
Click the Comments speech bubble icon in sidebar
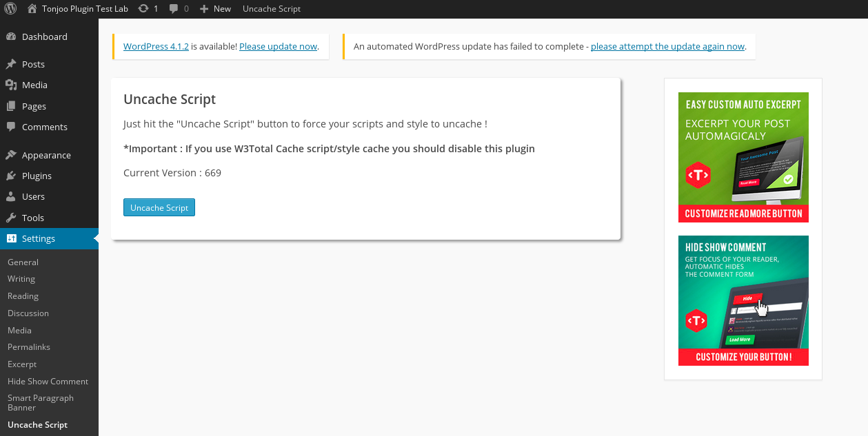click(x=11, y=127)
